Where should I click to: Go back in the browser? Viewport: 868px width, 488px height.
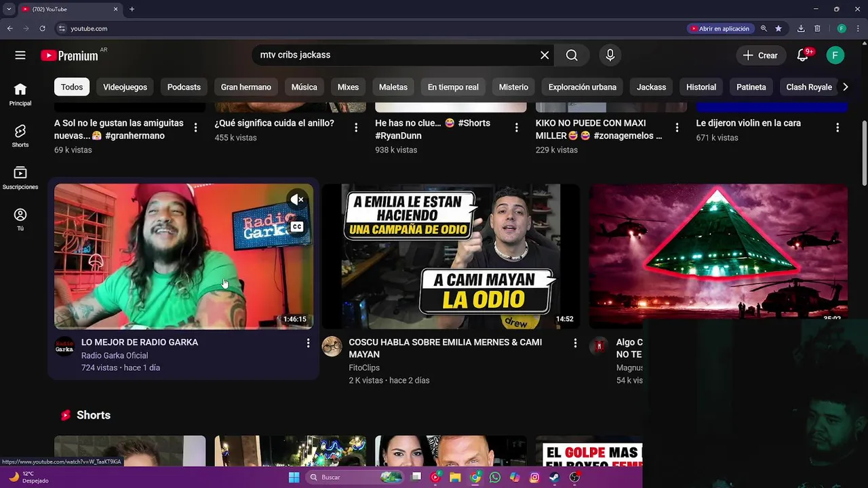9,28
